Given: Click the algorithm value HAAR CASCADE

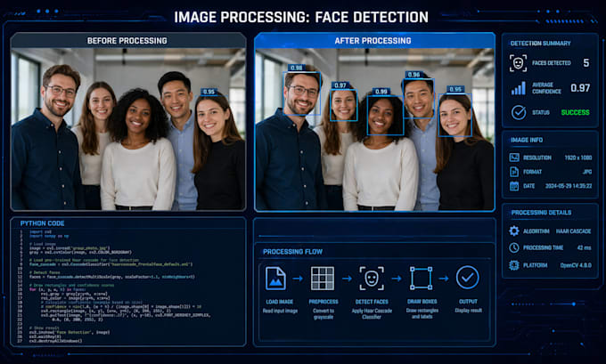Looking at the screenshot, I should coord(574,231).
